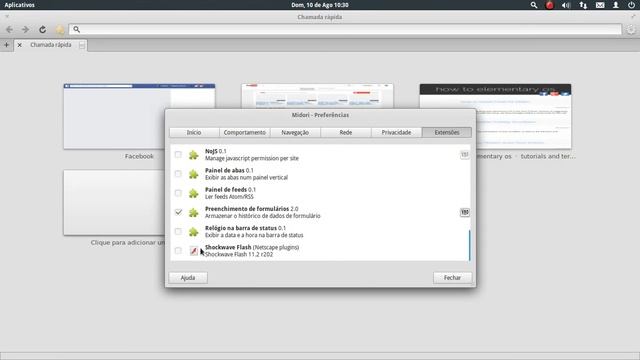Switch to the Rede tab

346,132
